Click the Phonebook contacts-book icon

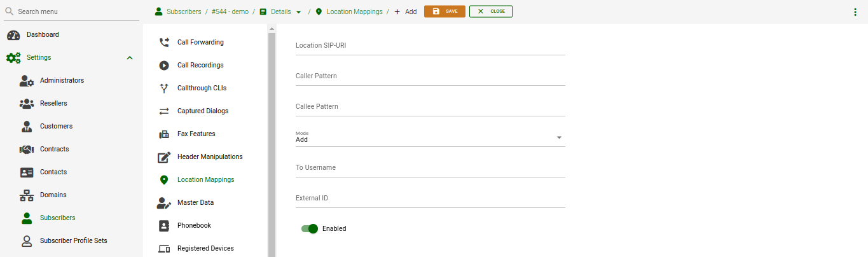164,226
